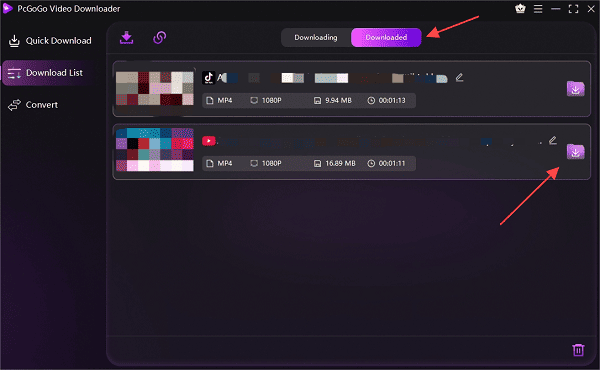The height and width of the screenshot is (370, 600).
Task: Click the Quick Download sidebar icon
Action: [x=14, y=41]
